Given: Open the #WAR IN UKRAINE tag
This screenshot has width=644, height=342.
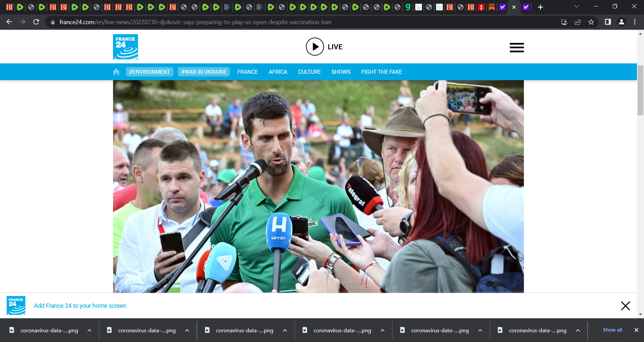Looking at the screenshot, I should (204, 72).
